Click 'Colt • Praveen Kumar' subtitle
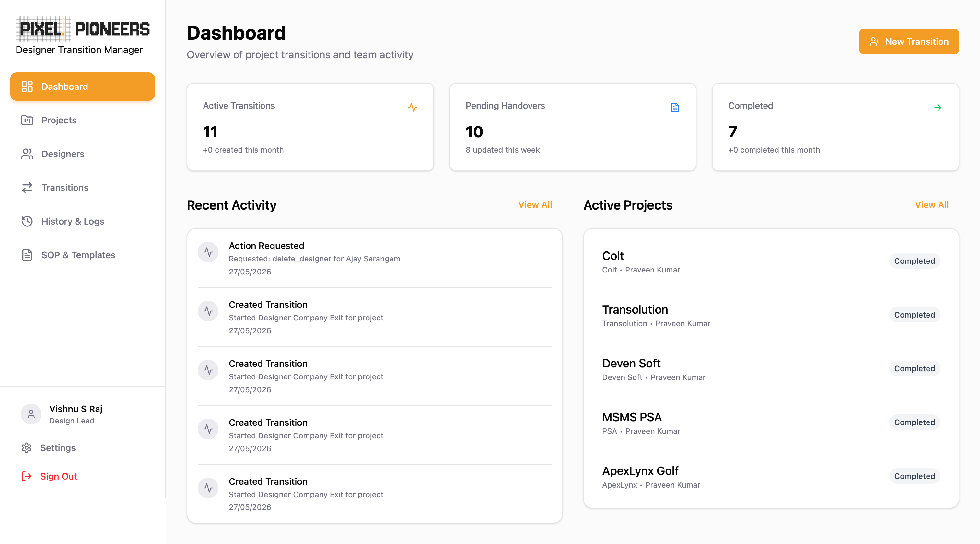Image resolution: width=980 pixels, height=544 pixels. [x=641, y=270]
